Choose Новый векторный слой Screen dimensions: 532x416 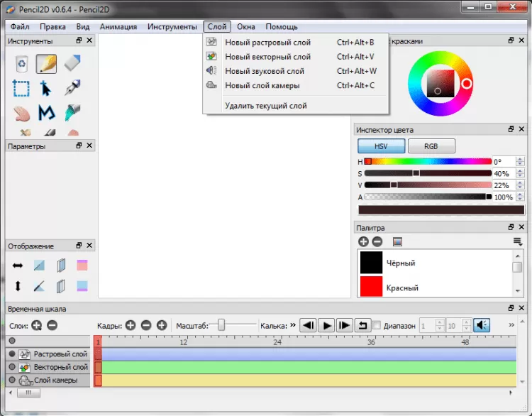296,57
